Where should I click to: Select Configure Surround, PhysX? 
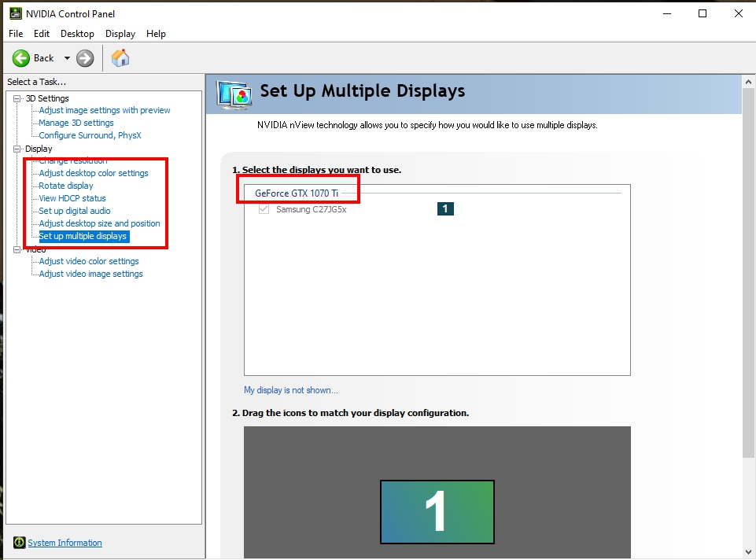tap(90, 135)
